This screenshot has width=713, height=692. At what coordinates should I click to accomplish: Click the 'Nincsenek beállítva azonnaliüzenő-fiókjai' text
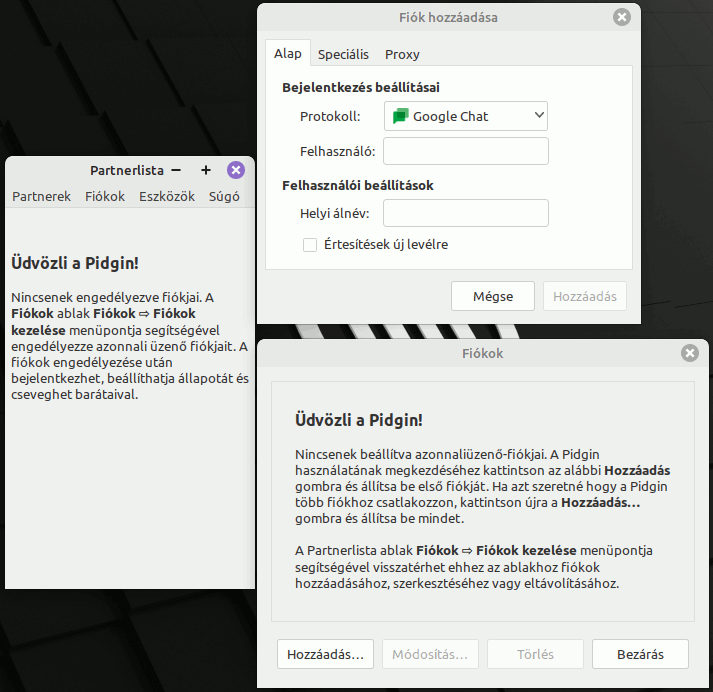pyautogui.click(x=421, y=455)
